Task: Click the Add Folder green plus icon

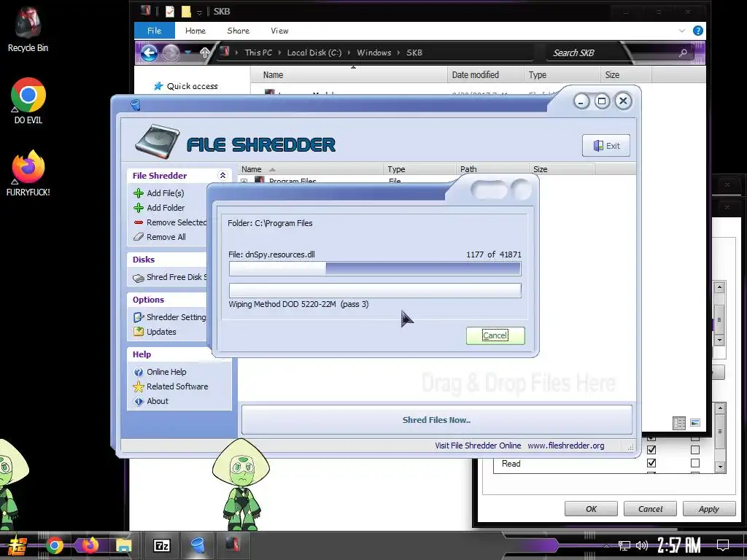Action: (139, 208)
